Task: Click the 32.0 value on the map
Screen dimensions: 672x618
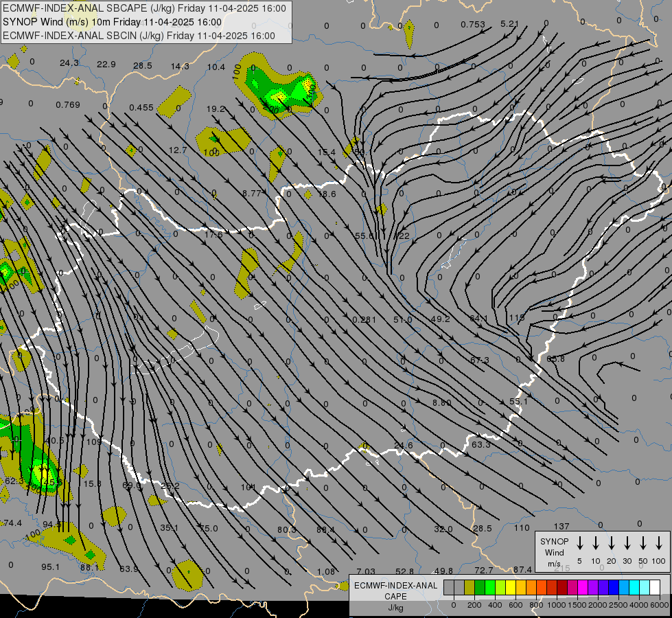Action: 443,529
